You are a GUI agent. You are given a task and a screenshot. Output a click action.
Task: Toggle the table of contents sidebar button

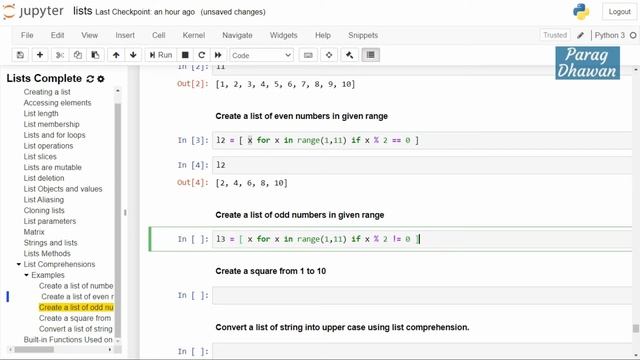(371, 55)
